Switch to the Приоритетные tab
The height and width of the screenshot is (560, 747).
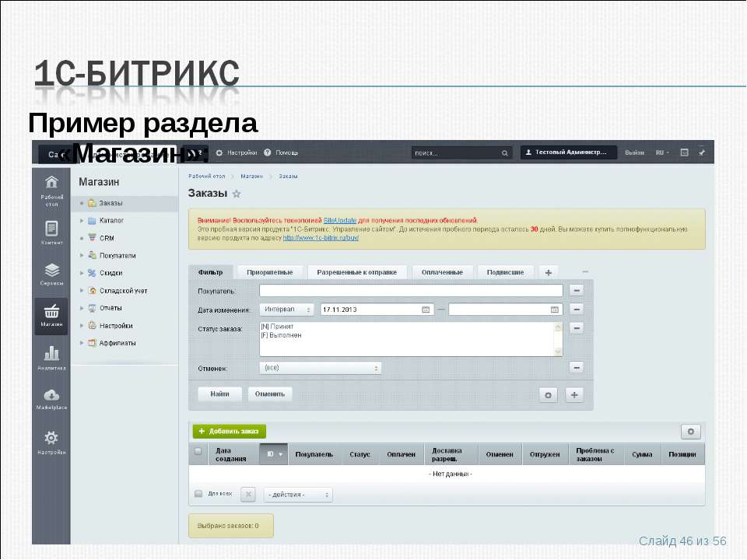pos(270,272)
